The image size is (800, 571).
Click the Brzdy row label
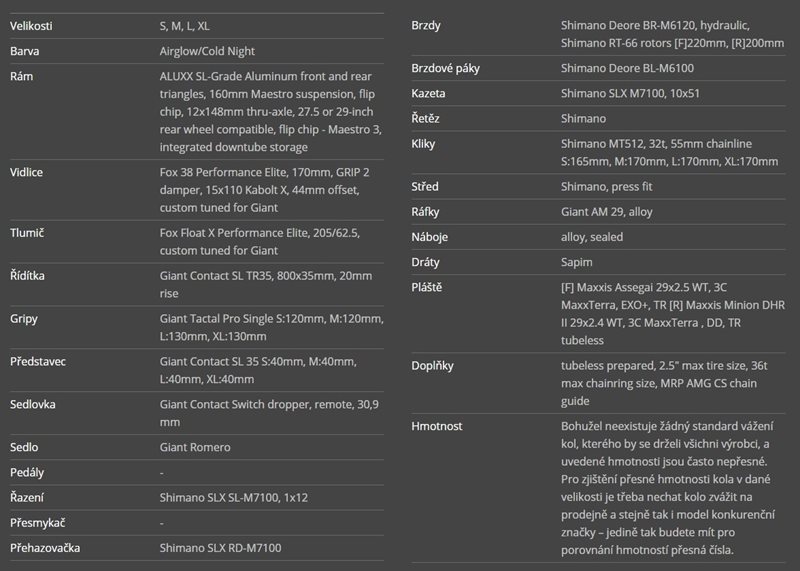point(426,25)
